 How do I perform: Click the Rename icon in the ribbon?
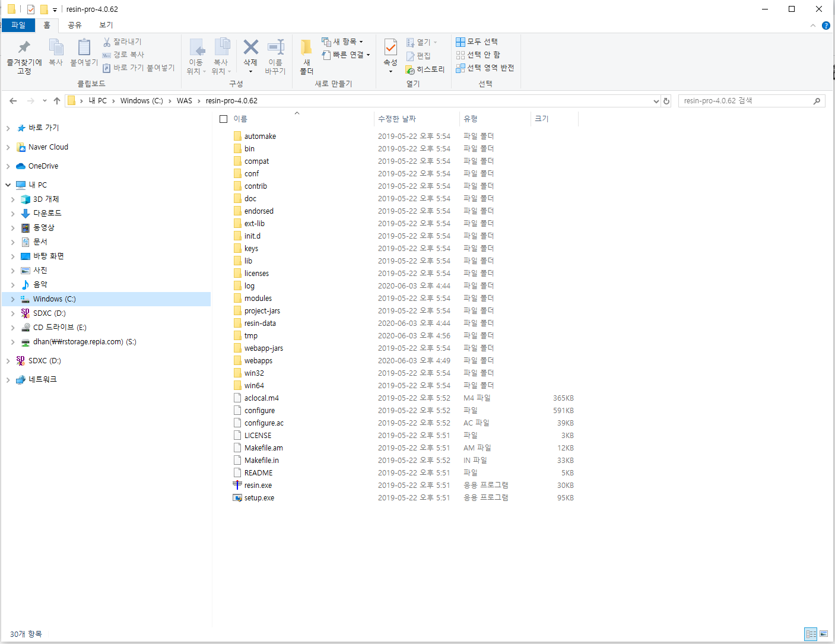(x=275, y=47)
